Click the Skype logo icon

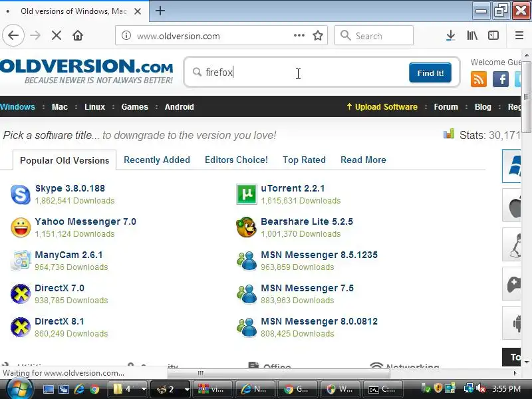[21, 194]
